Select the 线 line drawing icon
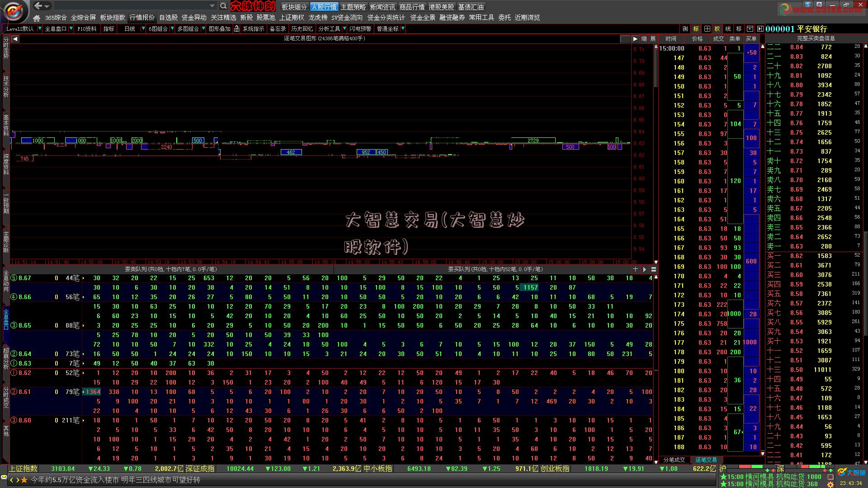 728,28
